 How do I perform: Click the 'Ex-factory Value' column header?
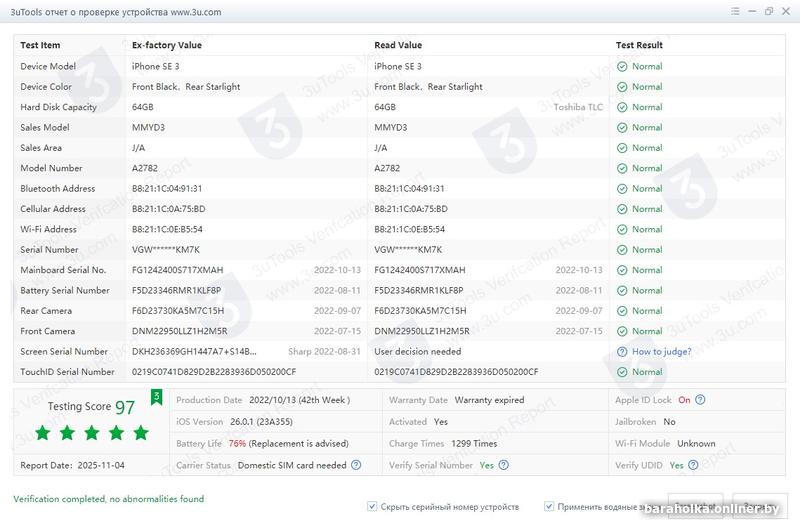(167, 45)
